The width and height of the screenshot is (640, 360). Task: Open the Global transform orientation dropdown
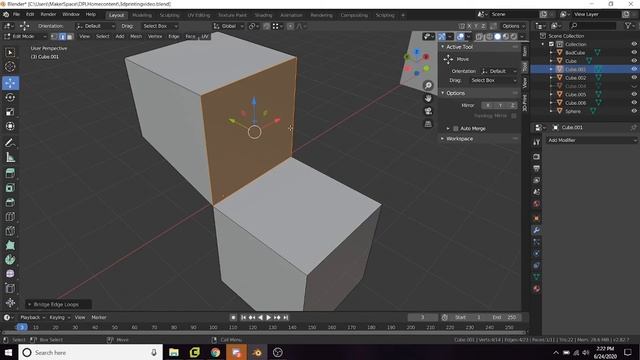(x=229, y=26)
